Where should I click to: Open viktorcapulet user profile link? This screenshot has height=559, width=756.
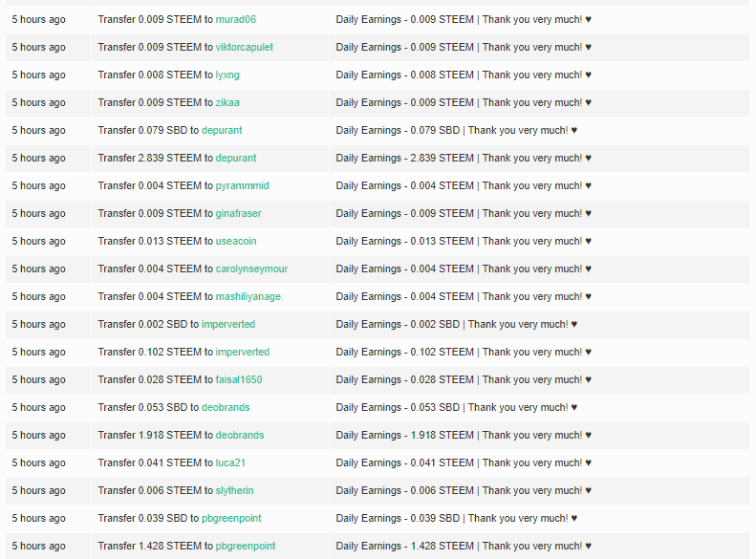click(x=244, y=47)
